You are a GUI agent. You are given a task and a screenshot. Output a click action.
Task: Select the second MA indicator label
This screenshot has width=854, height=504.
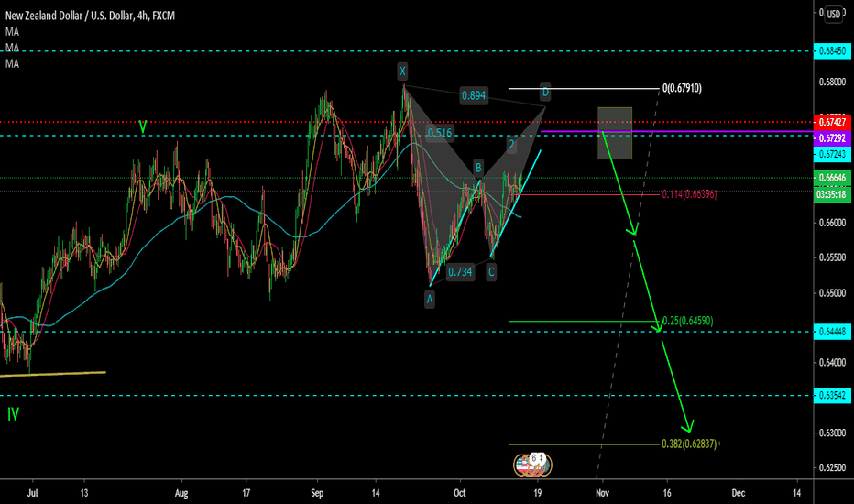tap(12, 48)
